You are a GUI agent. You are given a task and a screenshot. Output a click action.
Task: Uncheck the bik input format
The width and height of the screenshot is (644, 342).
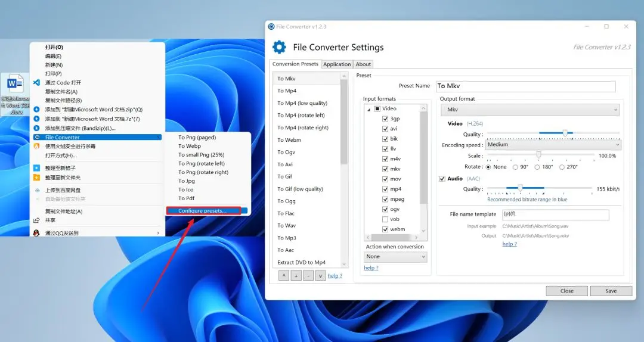pyautogui.click(x=385, y=139)
